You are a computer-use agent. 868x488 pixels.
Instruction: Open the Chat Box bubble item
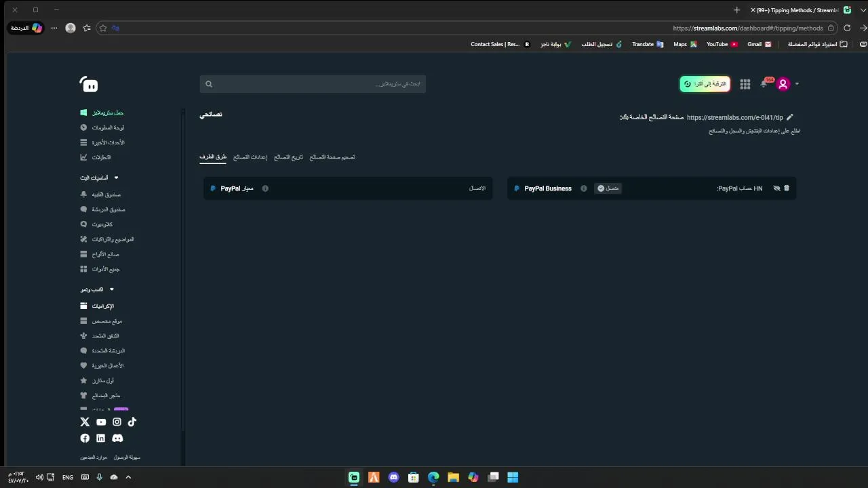pyautogui.click(x=102, y=209)
